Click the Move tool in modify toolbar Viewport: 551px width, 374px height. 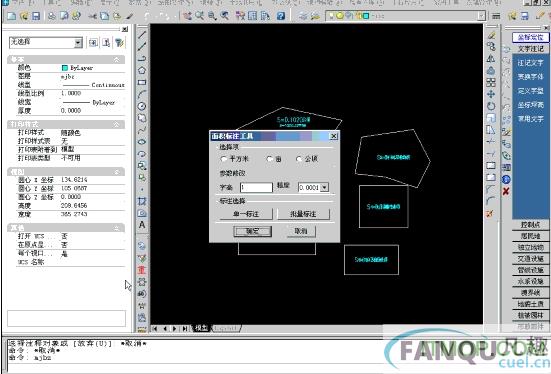coord(491,94)
